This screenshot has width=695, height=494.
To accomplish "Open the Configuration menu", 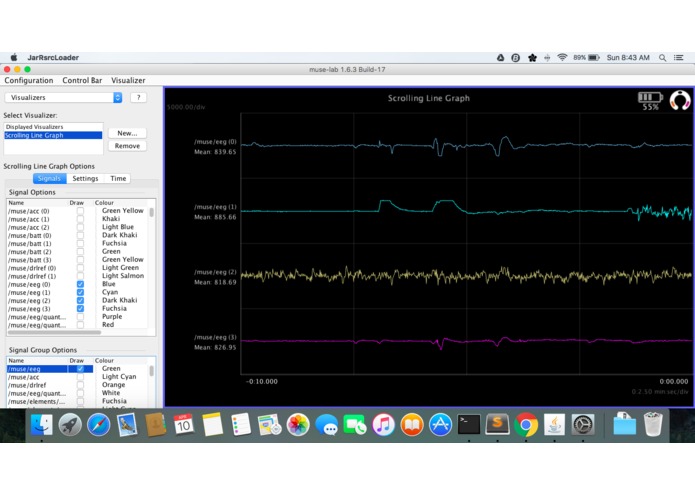I will (x=29, y=80).
